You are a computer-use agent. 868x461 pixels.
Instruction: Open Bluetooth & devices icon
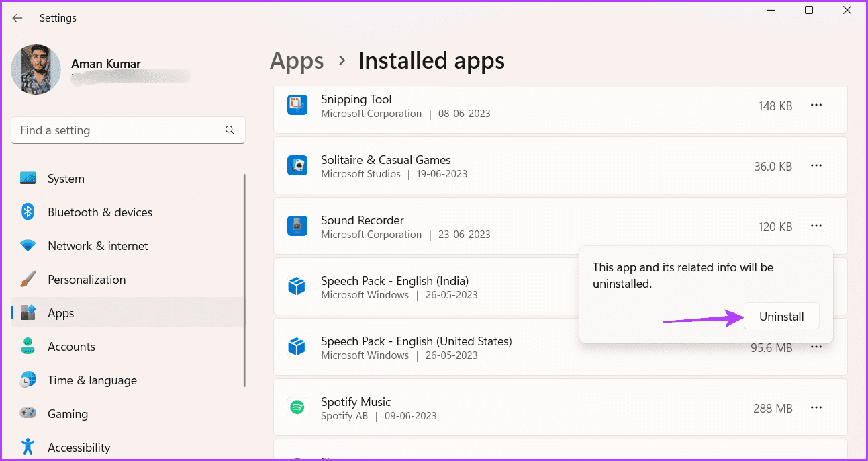click(x=28, y=212)
